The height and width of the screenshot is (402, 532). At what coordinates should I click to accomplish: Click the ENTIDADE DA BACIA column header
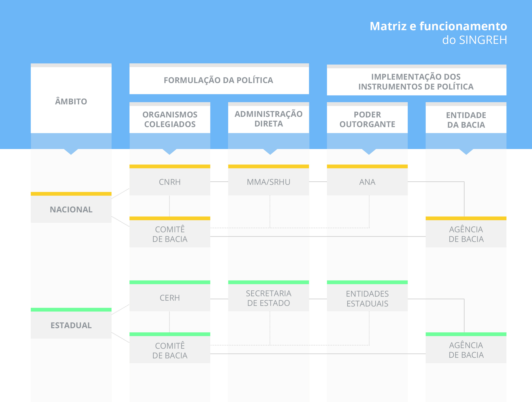466,120
